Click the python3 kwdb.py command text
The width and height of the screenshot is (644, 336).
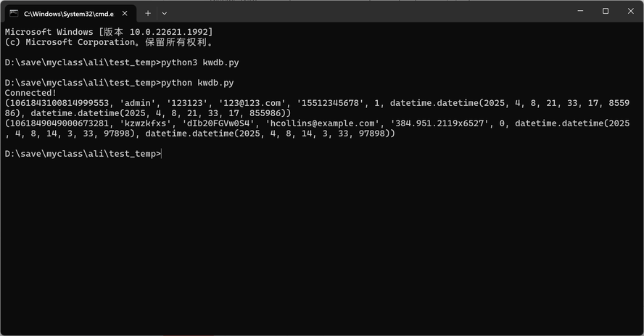199,63
